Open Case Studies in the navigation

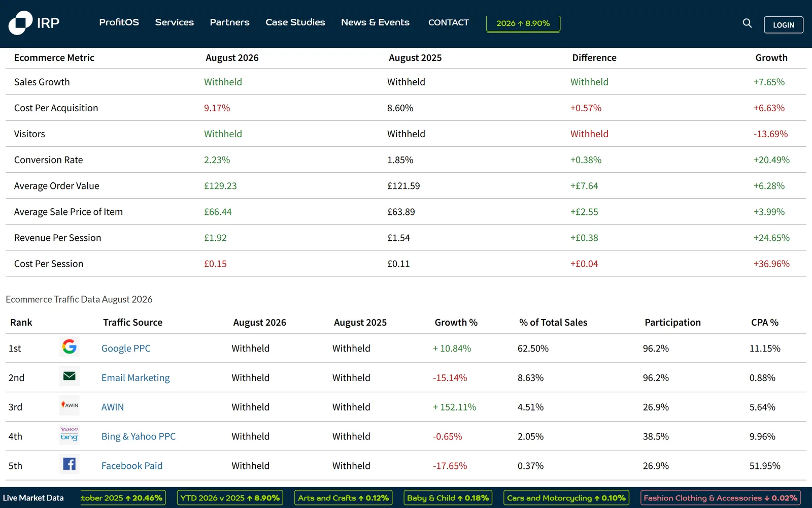295,22
